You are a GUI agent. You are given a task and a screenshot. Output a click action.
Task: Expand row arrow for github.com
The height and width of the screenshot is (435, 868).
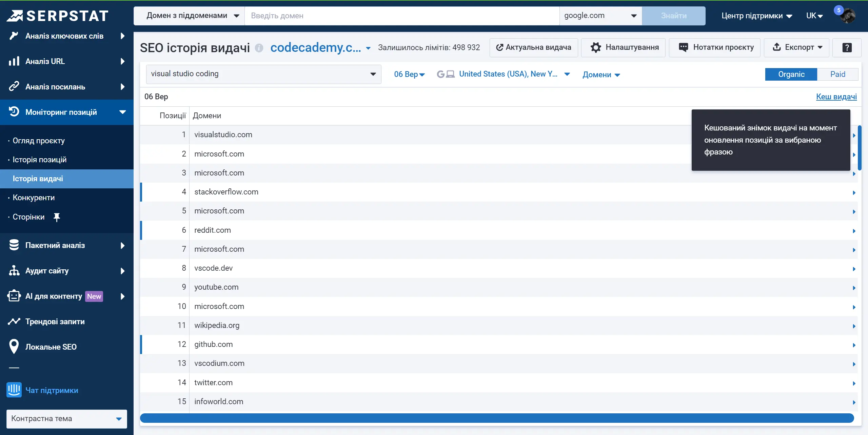pyautogui.click(x=854, y=345)
